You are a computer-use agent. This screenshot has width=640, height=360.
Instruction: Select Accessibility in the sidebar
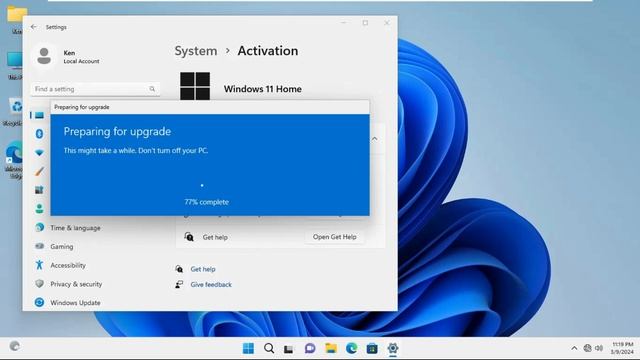pyautogui.click(x=68, y=265)
